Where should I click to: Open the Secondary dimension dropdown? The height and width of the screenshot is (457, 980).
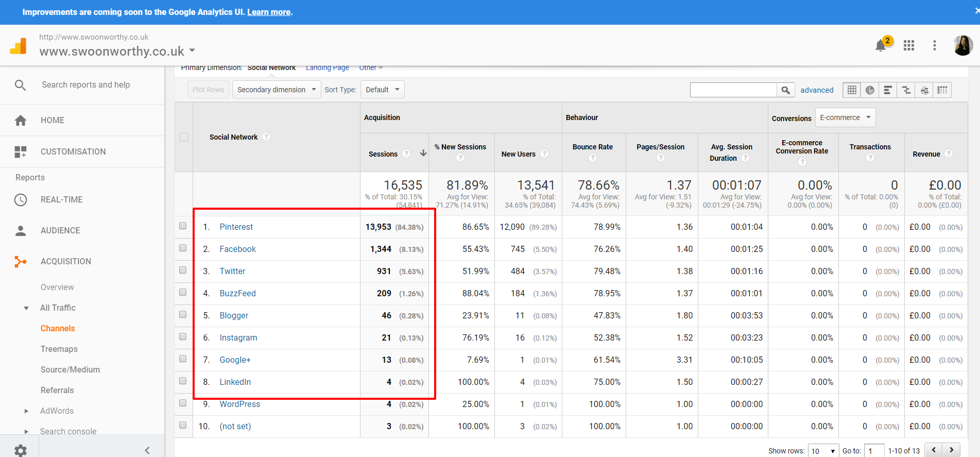pyautogui.click(x=277, y=90)
